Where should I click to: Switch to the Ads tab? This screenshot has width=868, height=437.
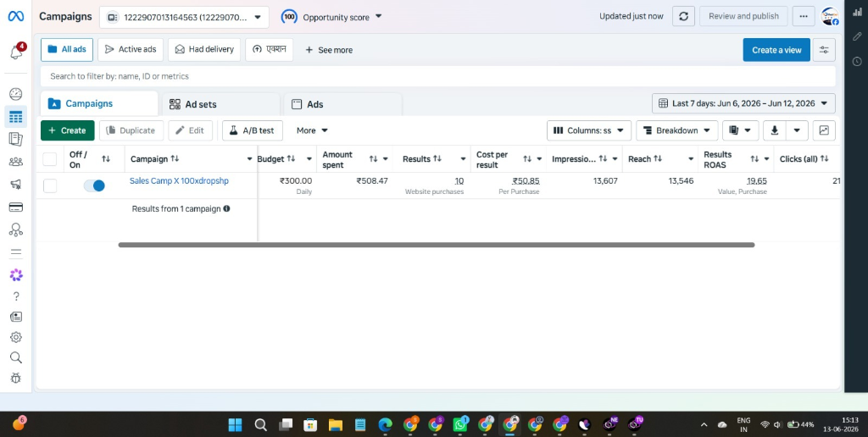[342, 104]
